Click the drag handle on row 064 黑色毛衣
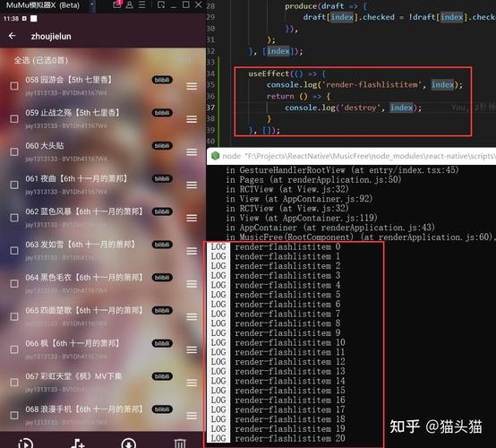 coord(192,284)
